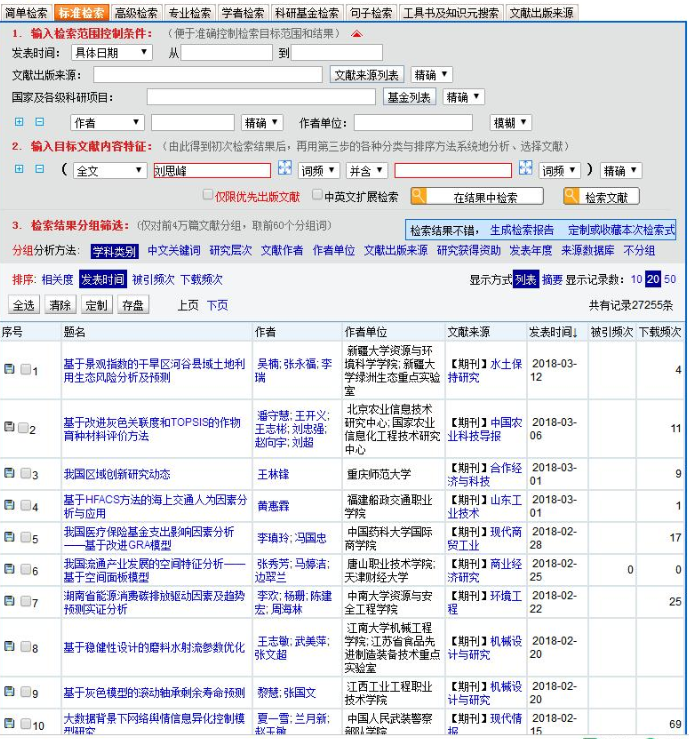The image size is (689, 739).
Task: Collapse the search range conditions red arrow
Action: click(357, 34)
